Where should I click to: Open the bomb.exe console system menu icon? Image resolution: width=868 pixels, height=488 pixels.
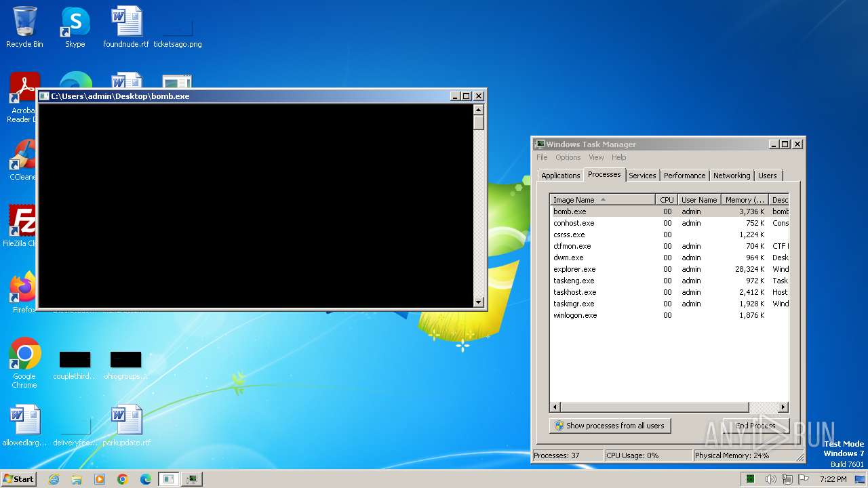[44, 96]
